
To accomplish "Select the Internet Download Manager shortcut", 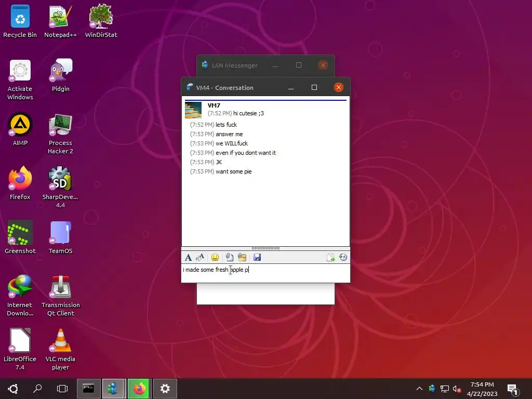I will tap(20, 296).
